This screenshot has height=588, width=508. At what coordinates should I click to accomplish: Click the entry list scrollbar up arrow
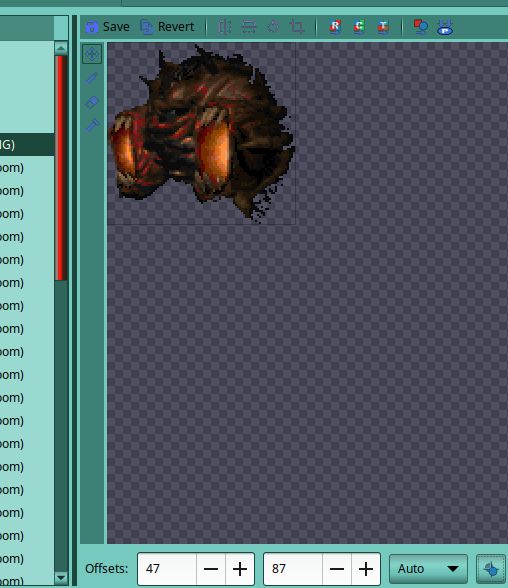(x=61, y=48)
